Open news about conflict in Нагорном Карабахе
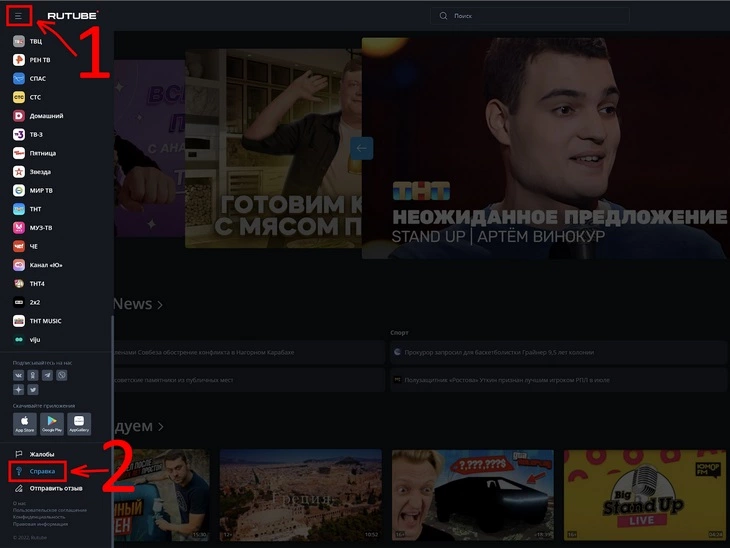 click(x=249, y=352)
